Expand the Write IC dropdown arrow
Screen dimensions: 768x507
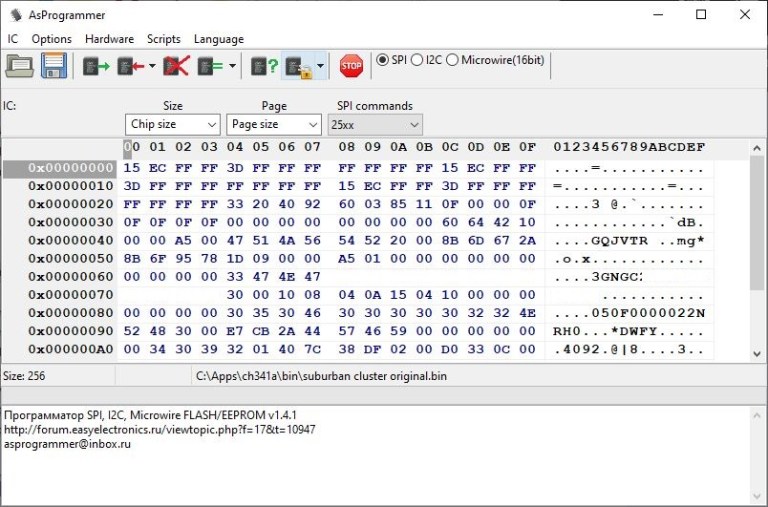[x=152, y=66]
